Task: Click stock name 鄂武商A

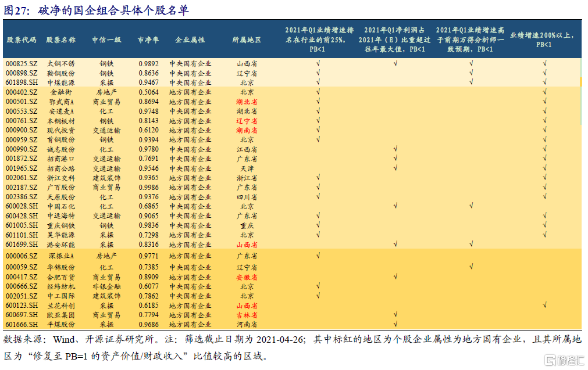Action: (x=60, y=102)
